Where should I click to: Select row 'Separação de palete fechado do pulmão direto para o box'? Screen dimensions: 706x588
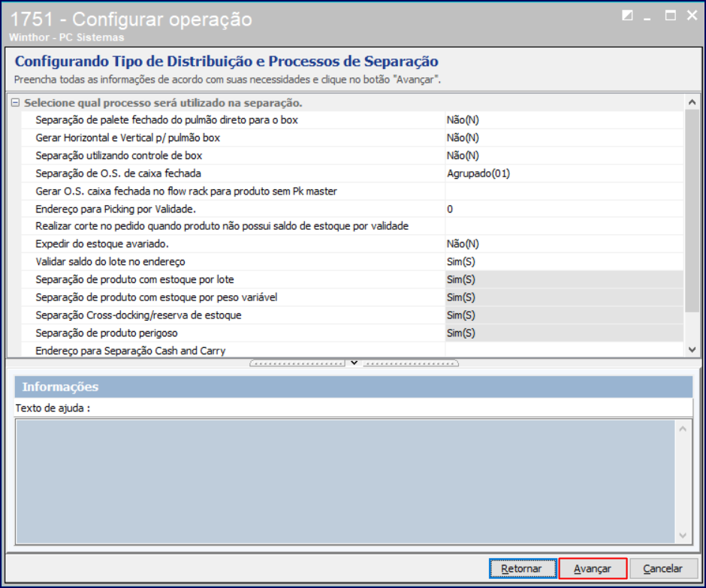(233, 120)
